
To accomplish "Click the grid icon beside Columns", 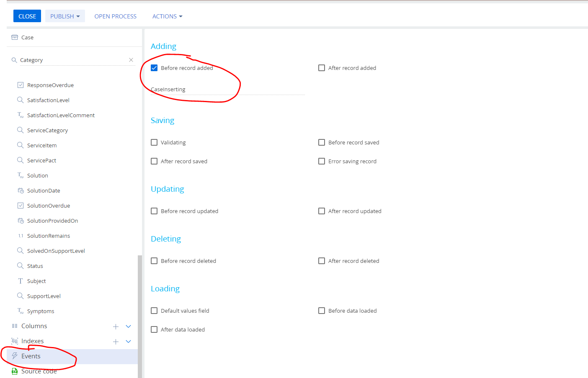I will 15,326.
